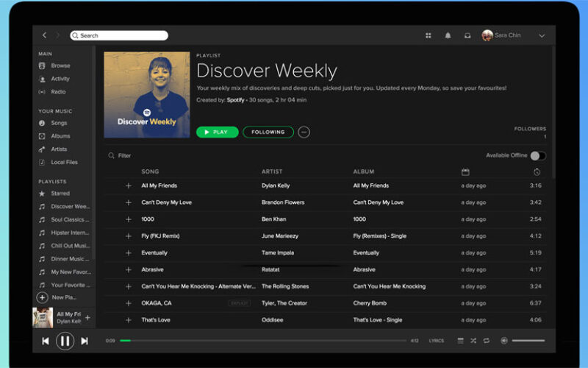Pause the currently playing track
This screenshot has height=368, width=588.
pyautogui.click(x=65, y=341)
